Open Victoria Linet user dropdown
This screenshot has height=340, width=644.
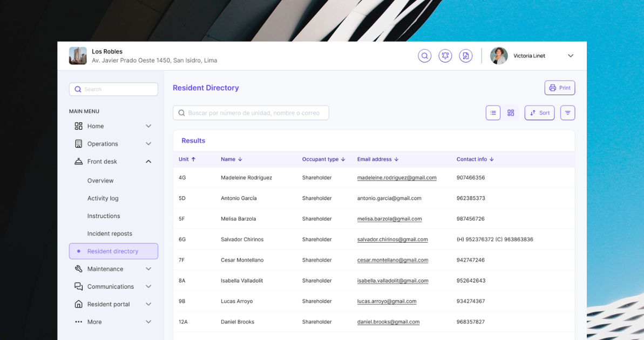[571, 56]
